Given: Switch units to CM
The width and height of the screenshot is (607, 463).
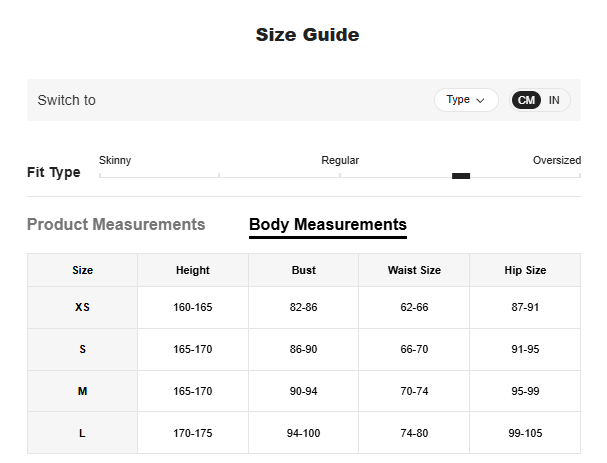Looking at the screenshot, I should pyautogui.click(x=526, y=100).
